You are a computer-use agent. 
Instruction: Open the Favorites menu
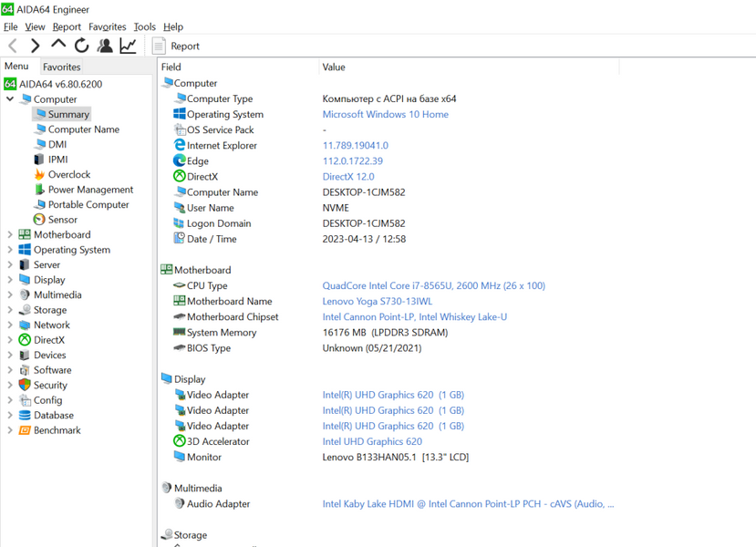[107, 27]
